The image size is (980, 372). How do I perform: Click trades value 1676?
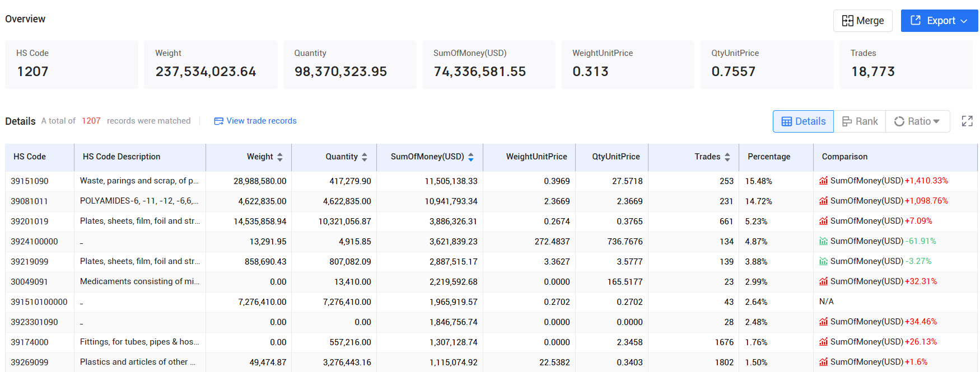(x=724, y=342)
